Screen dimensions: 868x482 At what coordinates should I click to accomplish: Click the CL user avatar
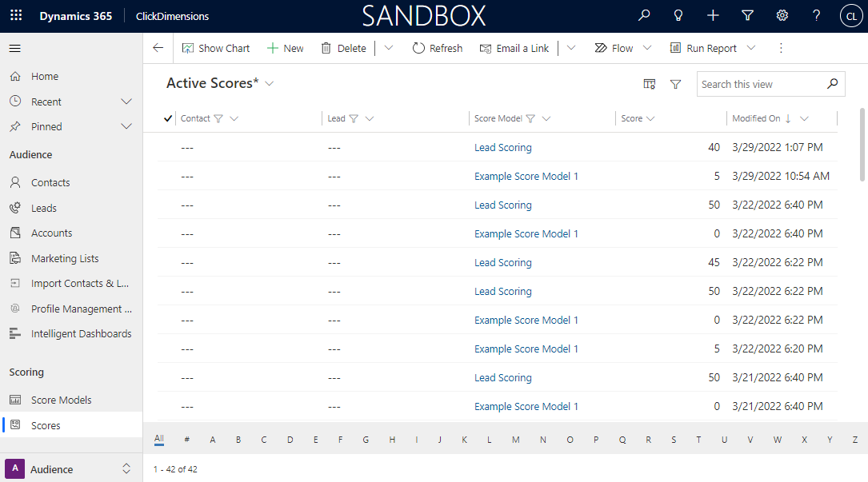pyautogui.click(x=851, y=16)
